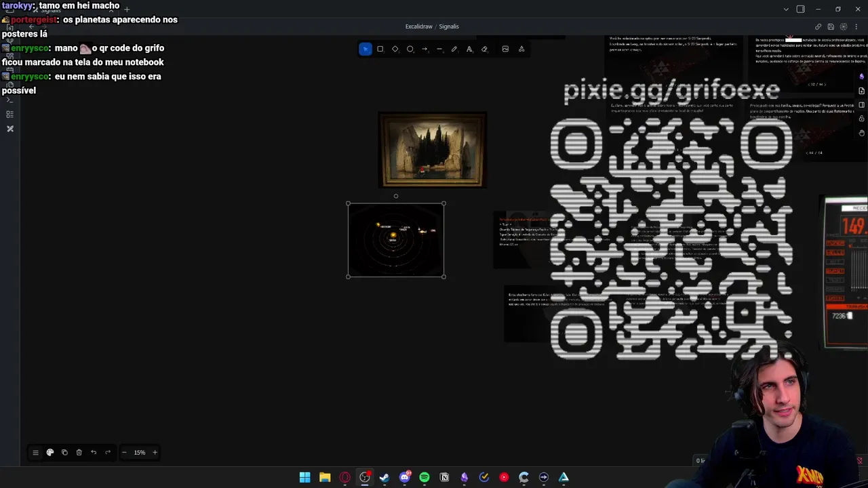Open Obsidian from taskbar

pyautogui.click(x=464, y=477)
